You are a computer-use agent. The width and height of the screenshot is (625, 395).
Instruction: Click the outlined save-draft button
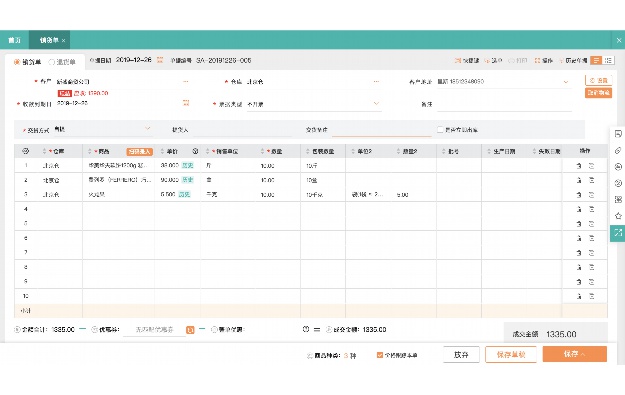coord(511,354)
